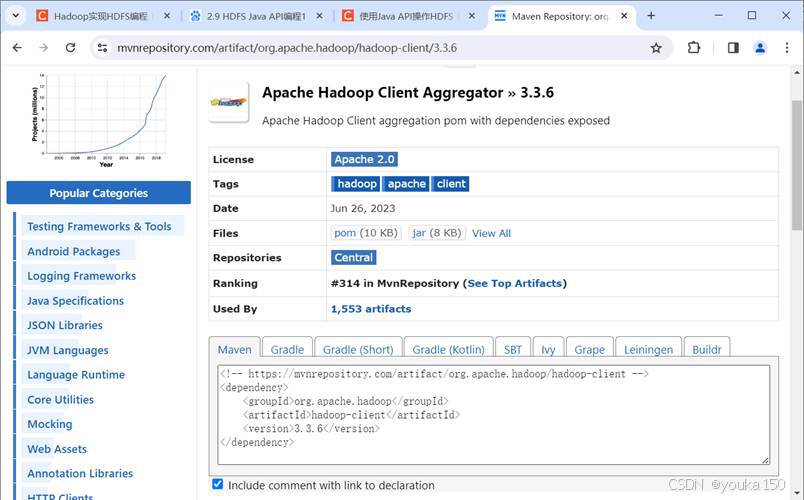804x500 pixels.
Task: Select the Gradle (Short) tab
Action: point(358,347)
